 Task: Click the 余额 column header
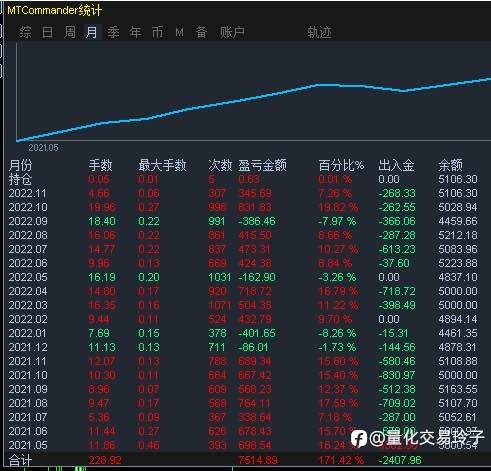pyautogui.click(x=450, y=165)
